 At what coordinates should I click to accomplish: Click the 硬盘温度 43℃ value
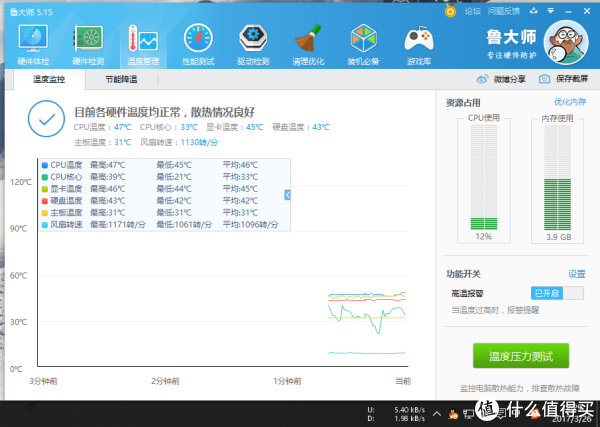[x=321, y=127]
